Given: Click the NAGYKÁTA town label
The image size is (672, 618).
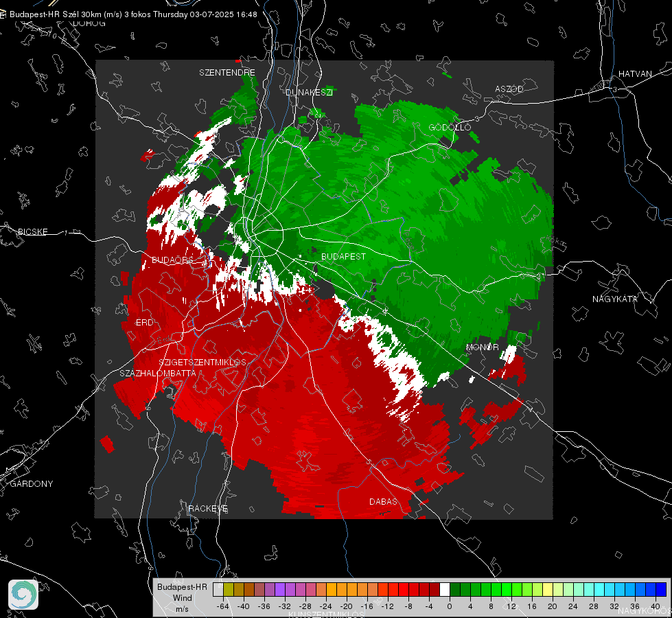Looking at the screenshot, I should click(615, 299).
